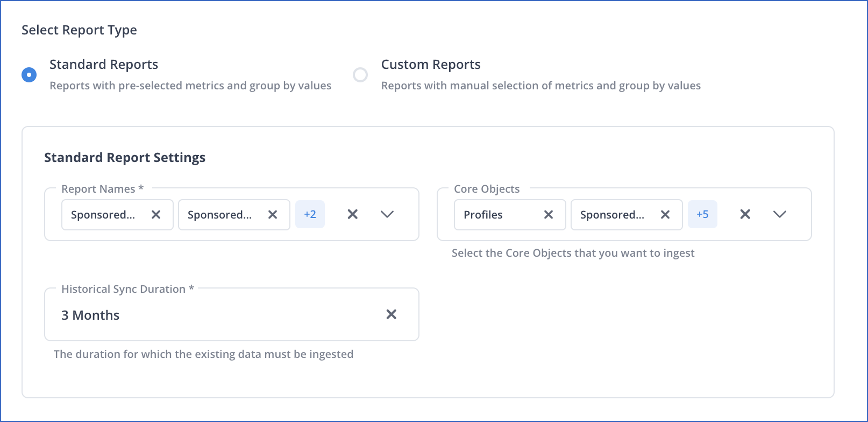Remove the Profiles chip from Core Objects

549,215
